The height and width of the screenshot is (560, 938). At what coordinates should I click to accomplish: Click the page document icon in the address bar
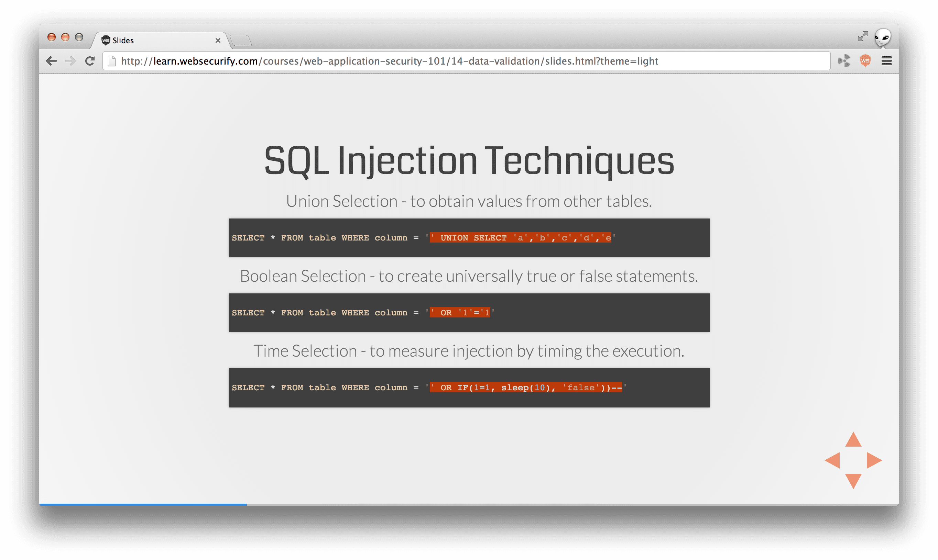pos(111,61)
